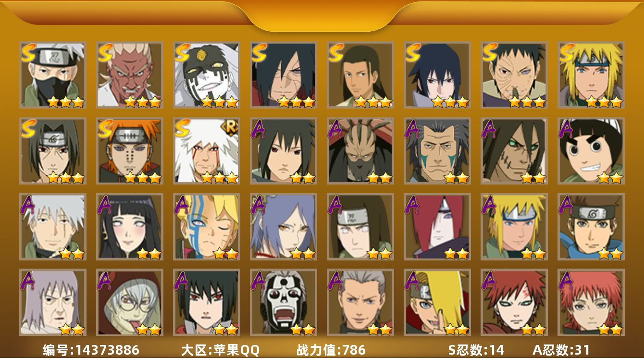Click the Sasori red-haired card in last row

[x=591, y=302]
